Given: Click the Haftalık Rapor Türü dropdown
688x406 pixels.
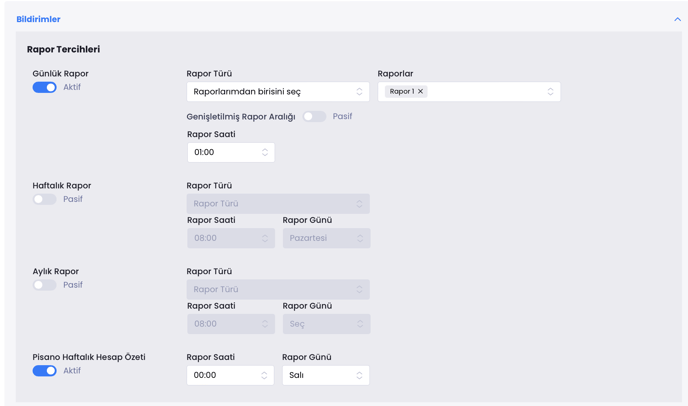Looking at the screenshot, I should [x=277, y=204].
